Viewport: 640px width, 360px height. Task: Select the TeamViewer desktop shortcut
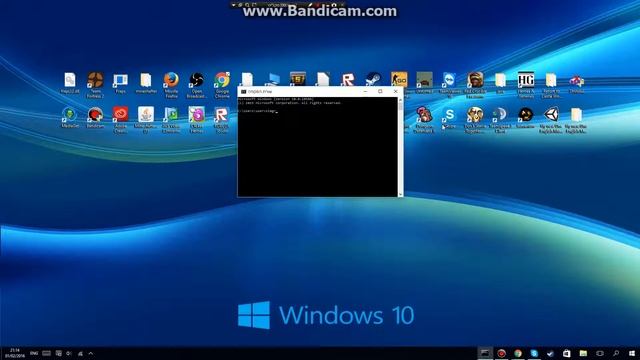449,84
